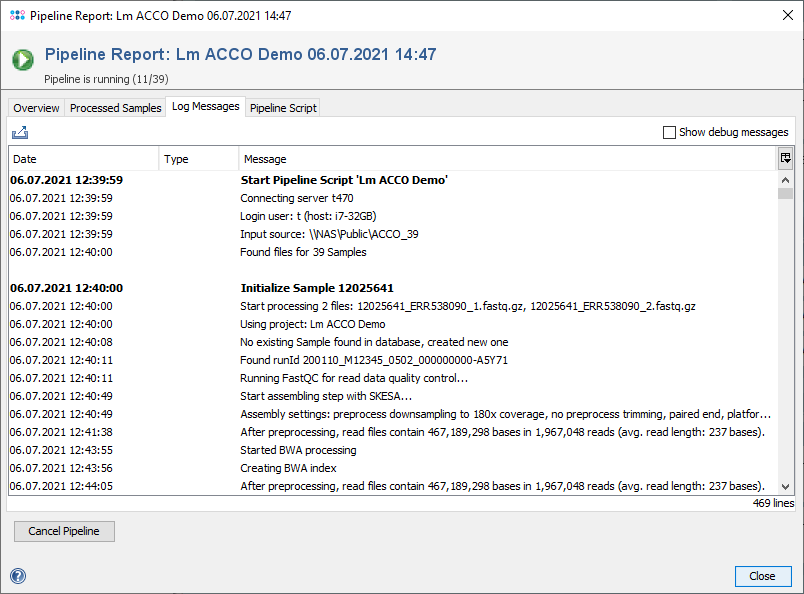
Task: Click the application icon in title bar
Action: click(16, 16)
